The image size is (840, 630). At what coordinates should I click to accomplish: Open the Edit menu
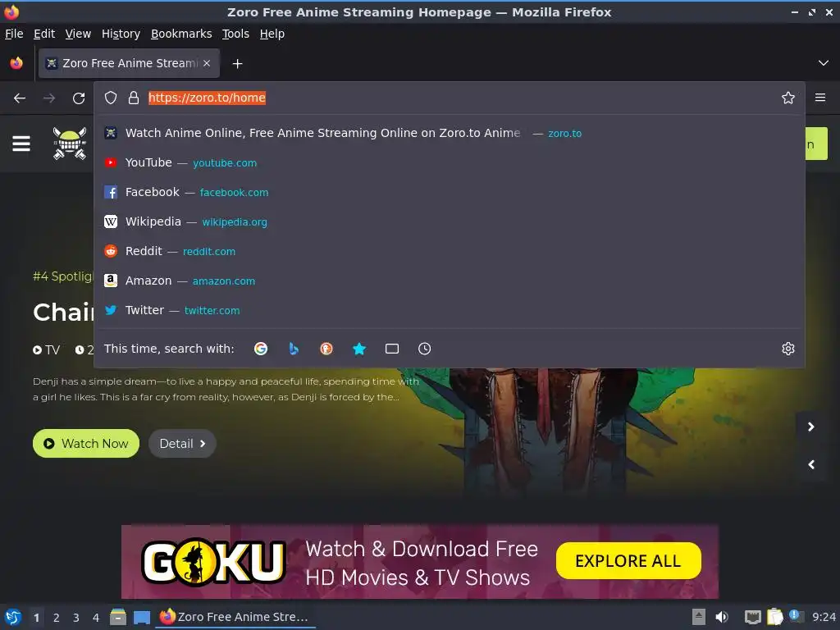point(44,34)
